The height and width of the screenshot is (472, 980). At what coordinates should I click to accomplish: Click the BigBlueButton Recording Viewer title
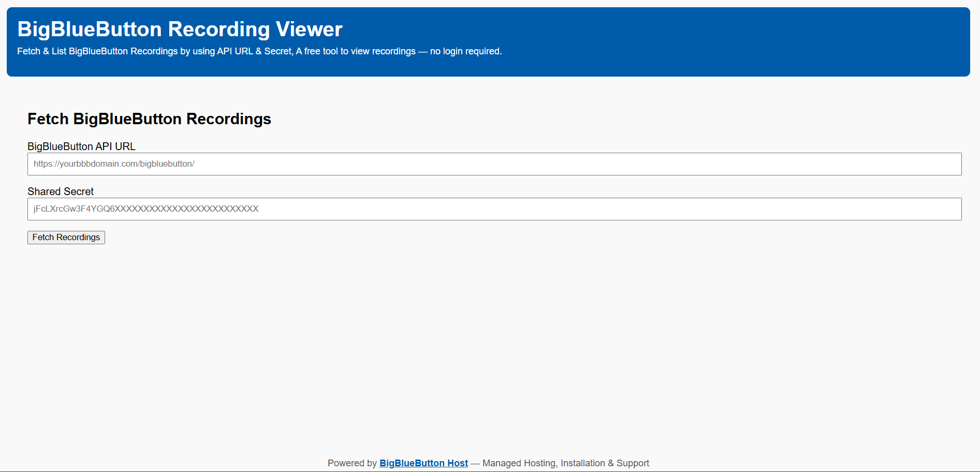pos(179,29)
